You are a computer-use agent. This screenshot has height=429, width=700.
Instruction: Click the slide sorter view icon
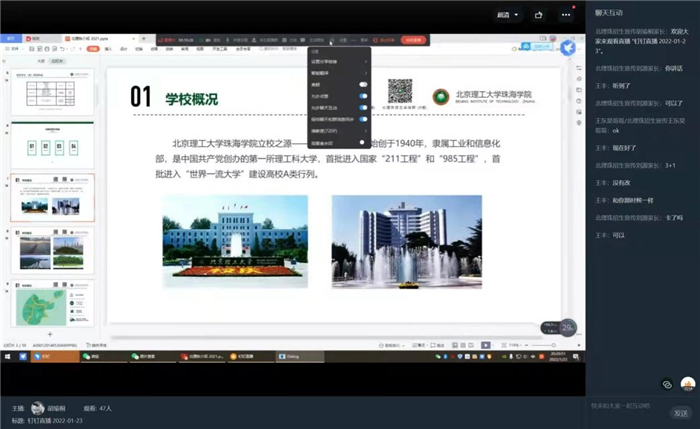(x=463, y=345)
